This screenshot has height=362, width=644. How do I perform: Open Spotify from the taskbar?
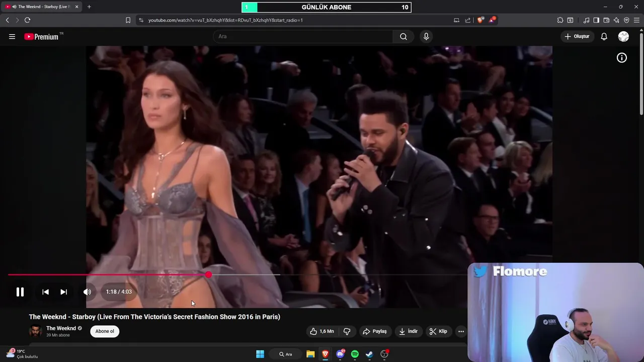(355, 354)
